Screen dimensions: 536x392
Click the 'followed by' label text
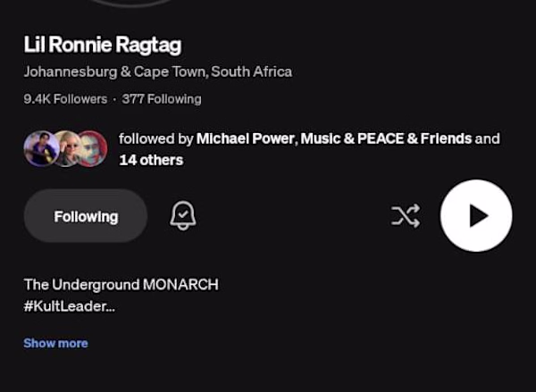(x=156, y=138)
